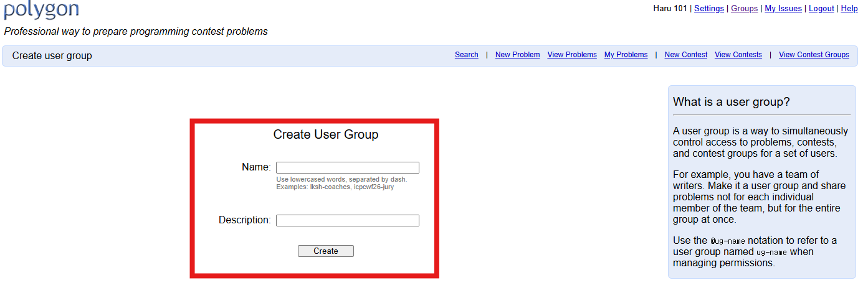
Task: Open the Settings link
Action: point(709,9)
